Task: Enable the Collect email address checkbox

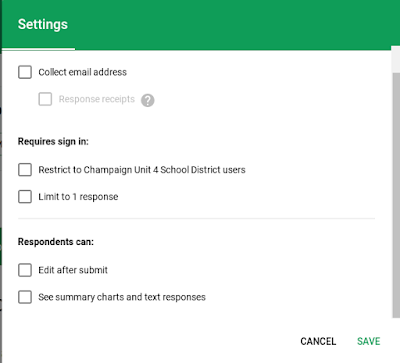Action: click(25, 72)
